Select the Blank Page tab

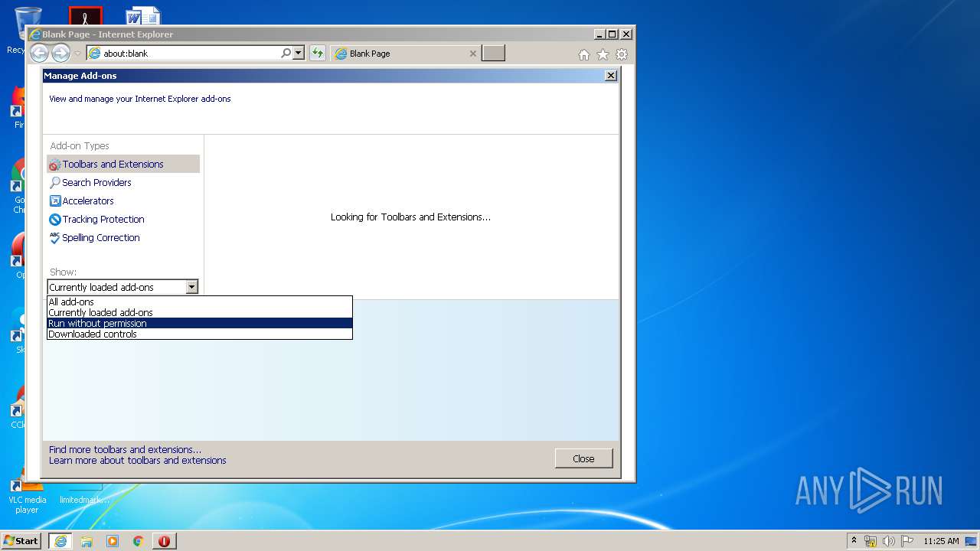pos(406,54)
